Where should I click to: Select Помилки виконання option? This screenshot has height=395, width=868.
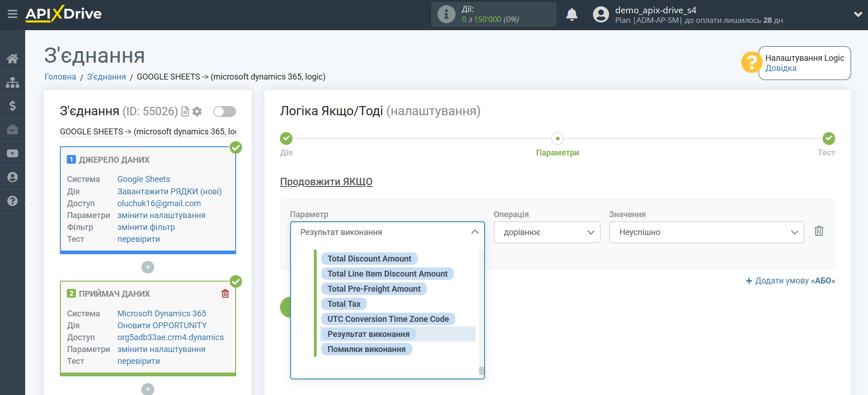367,349
